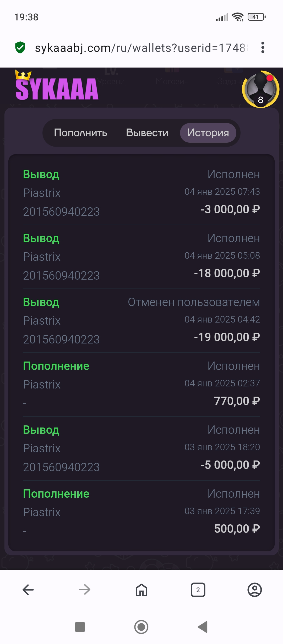Tap the 500,00 ₽ deposit amount
The height and width of the screenshot is (644, 283).
(237, 529)
